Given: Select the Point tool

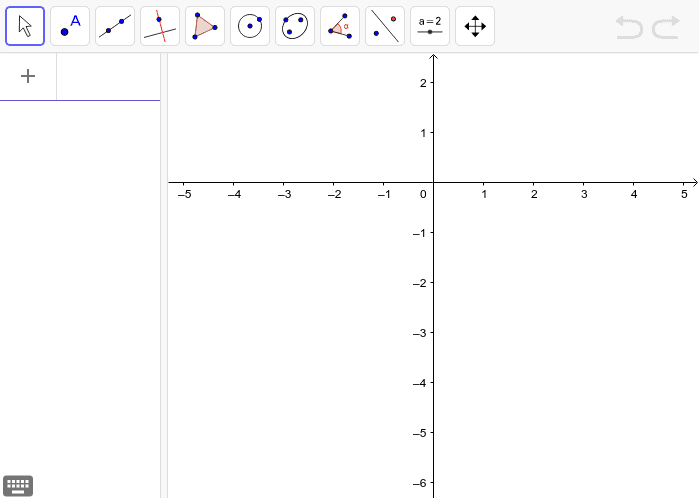Looking at the screenshot, I should pos(70,26).
